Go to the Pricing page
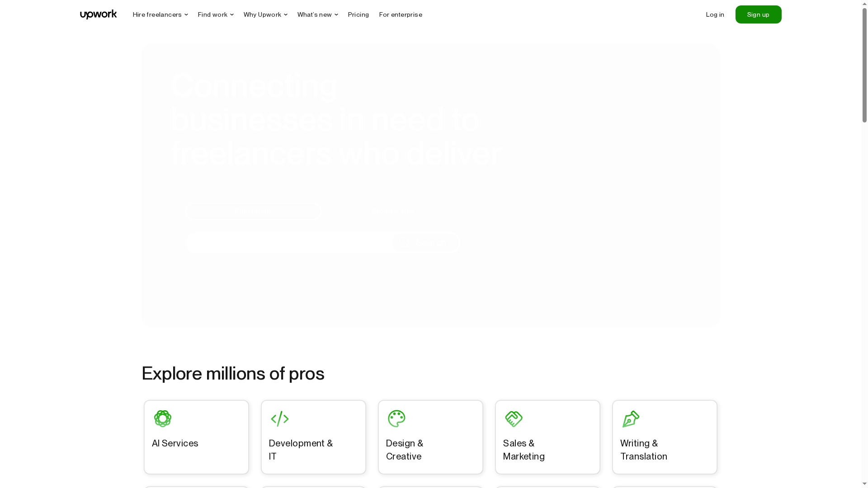Image resolution: width=868 pixels, height=488 pixels. coord(358,14)
